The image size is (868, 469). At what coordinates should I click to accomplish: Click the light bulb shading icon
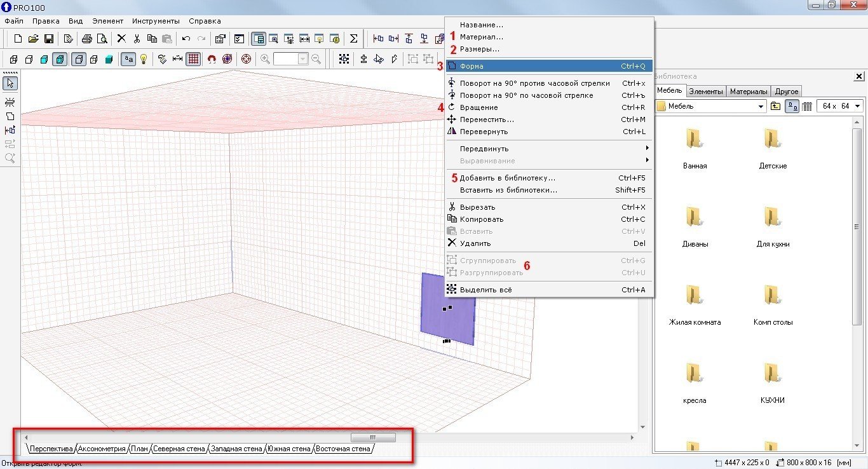144,59
